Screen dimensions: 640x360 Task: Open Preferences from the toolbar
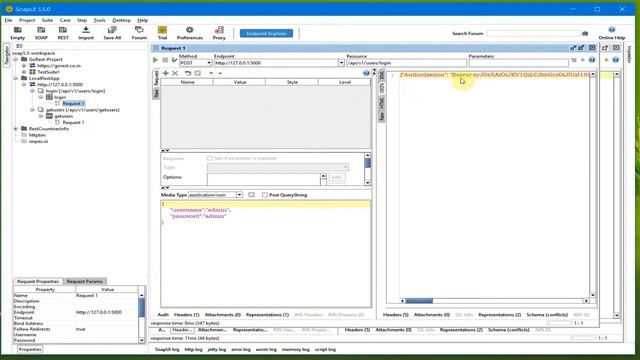point(189,33)
